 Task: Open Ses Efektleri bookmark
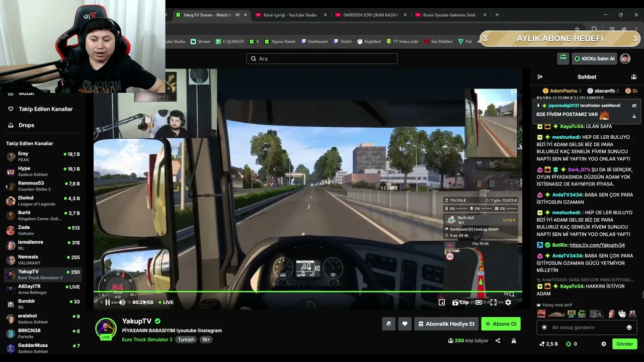coord(438,41)
